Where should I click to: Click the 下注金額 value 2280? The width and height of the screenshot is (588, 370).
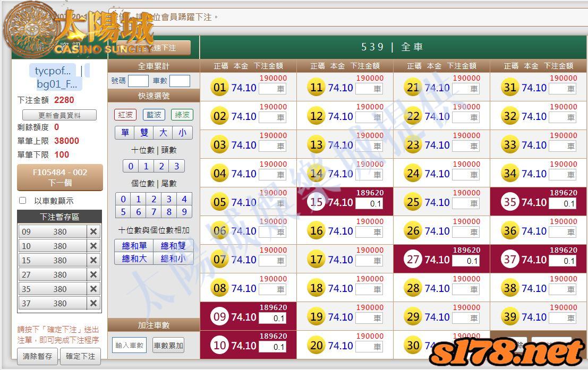pos(64,100)
